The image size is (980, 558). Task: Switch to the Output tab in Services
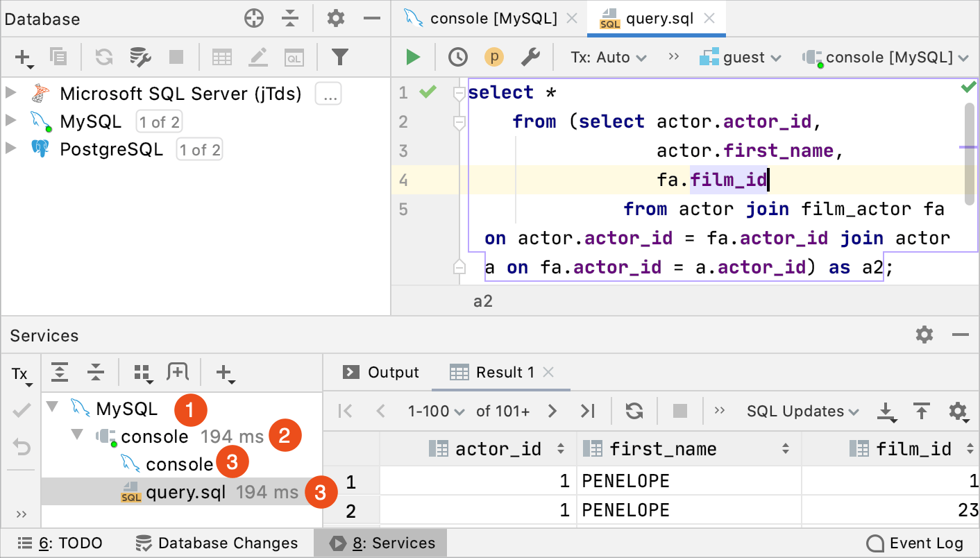(x=381, y=373)
